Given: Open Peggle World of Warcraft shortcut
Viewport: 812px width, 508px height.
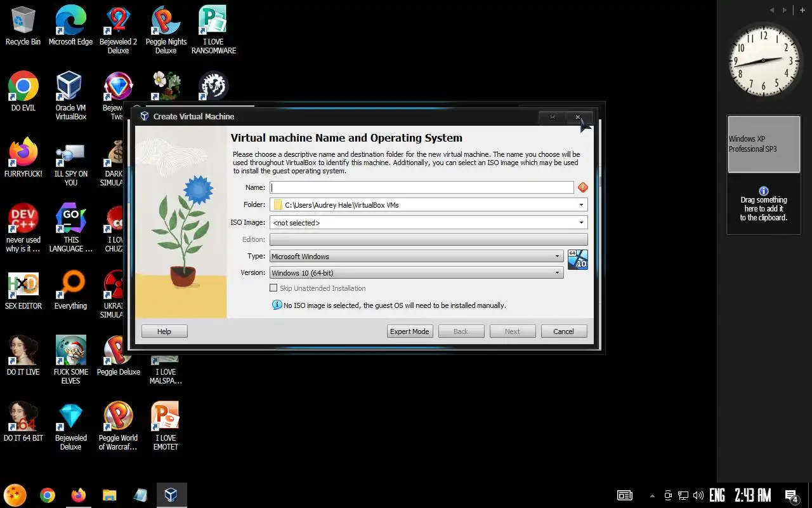Looking at the screenshot, I should (118, 426).
